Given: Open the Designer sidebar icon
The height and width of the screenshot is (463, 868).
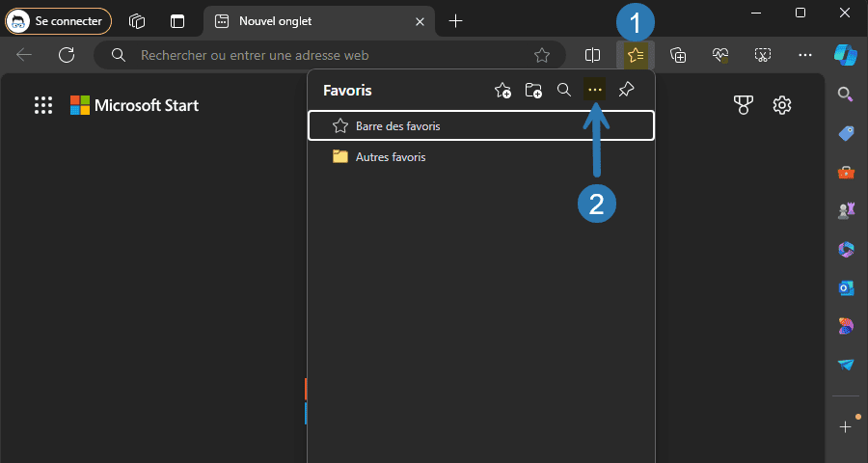Looking at the screenshot, I should click(x=845, y=326).
